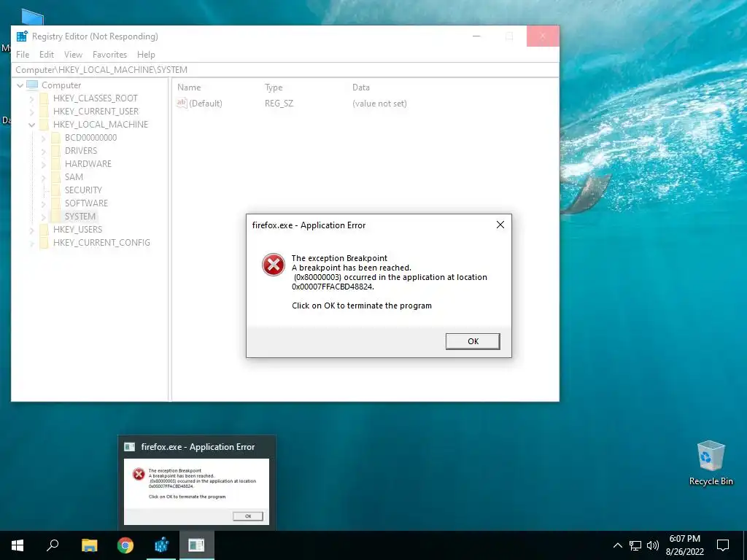Viewport: 747px width, 560px height.
Task: Open the Edit menu in Registry Editor
Action: click(46, 54)
